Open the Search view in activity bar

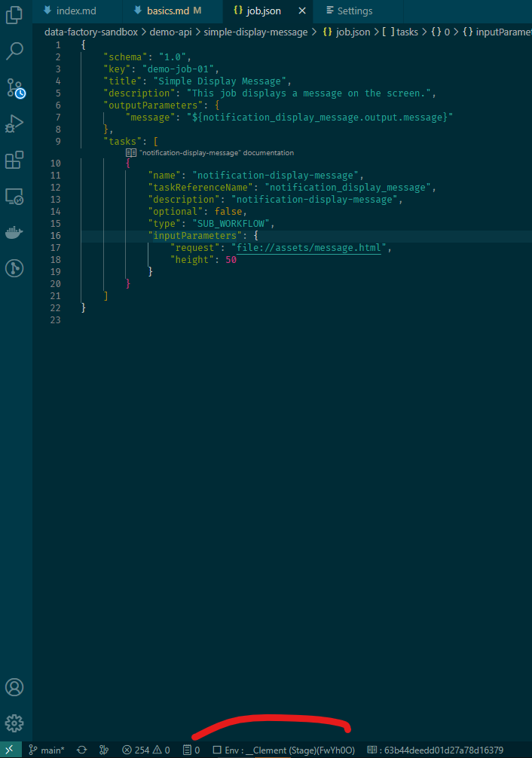coord(14,51)
